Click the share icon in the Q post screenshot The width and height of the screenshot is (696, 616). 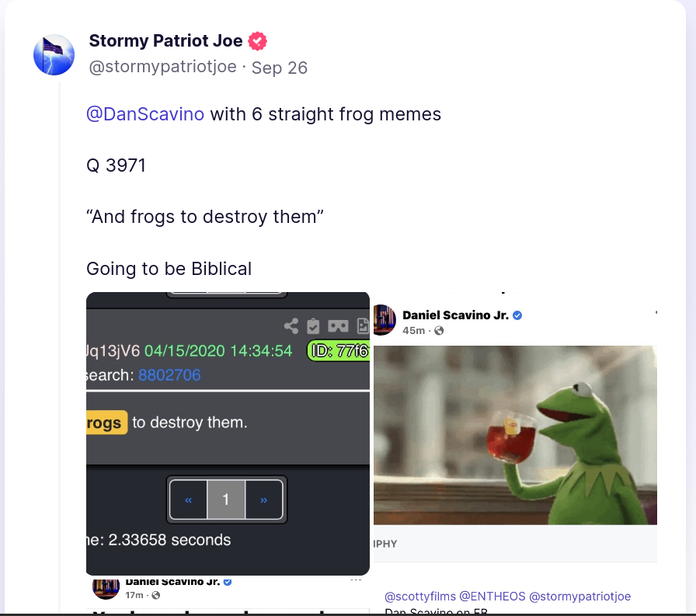click(x=291, y=327)
